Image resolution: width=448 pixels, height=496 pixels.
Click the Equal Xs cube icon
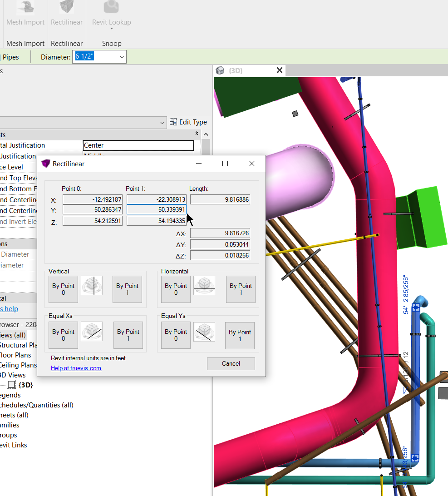coord(92,332)
